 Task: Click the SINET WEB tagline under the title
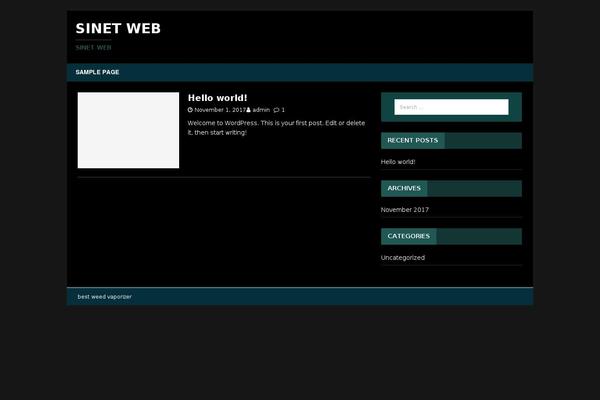(x=93, y=47)
